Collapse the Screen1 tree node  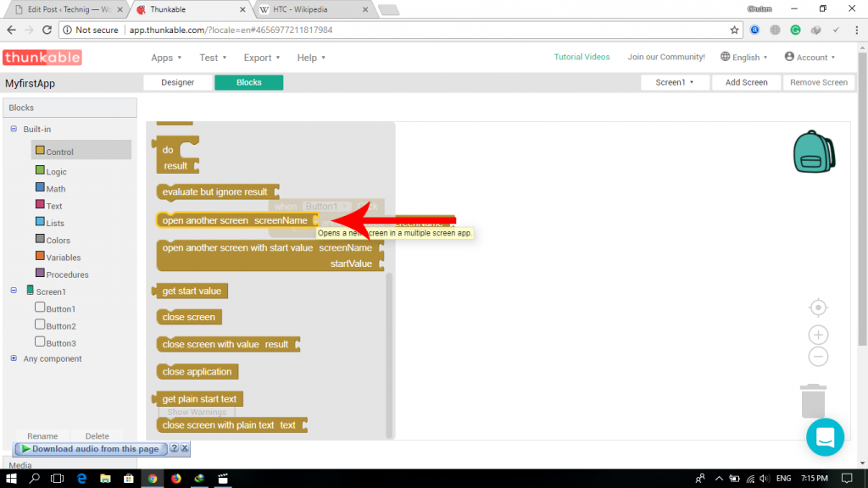(14, 291)
